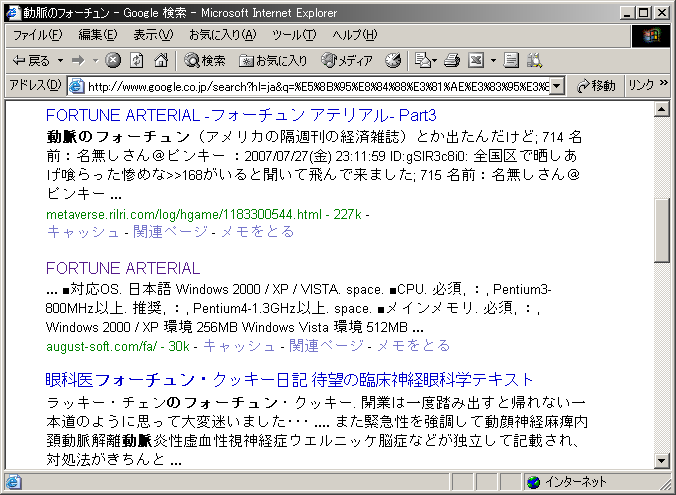
Task: Open FORTUNE ARTERIAL Part3 search result
Action: tap(241, 116)
